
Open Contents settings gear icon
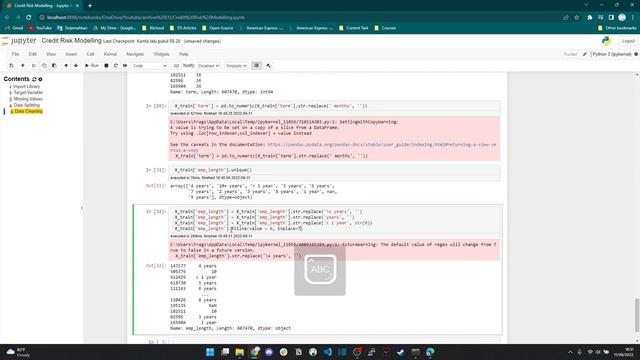tap(40, 79)
